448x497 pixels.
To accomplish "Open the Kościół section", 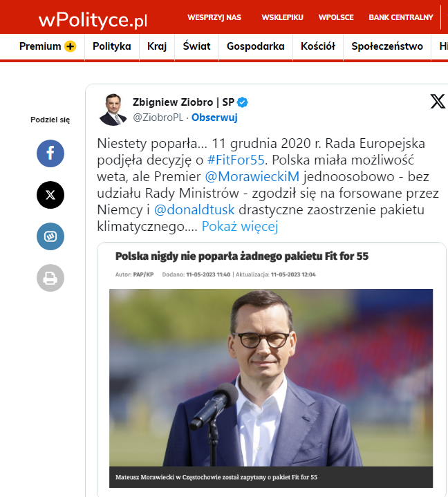I will click(318, 46).
